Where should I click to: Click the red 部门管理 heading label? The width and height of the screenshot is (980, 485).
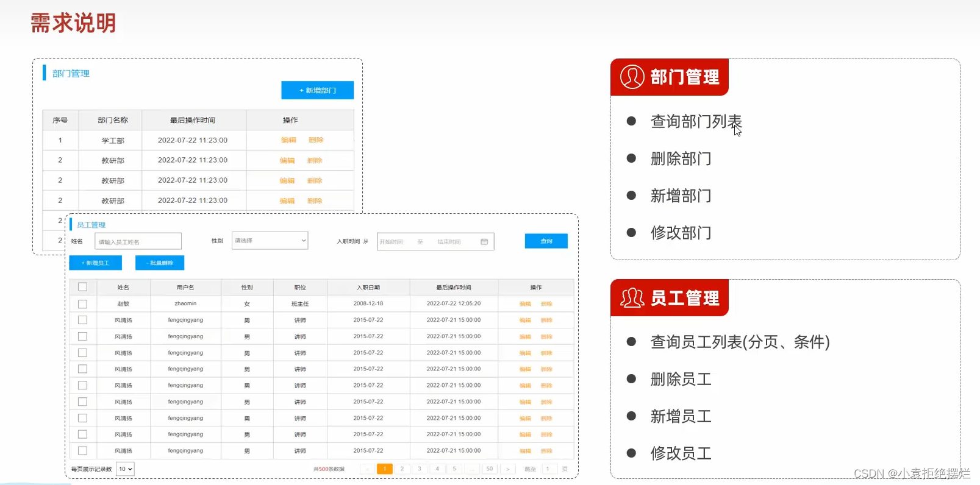point(685,77)
